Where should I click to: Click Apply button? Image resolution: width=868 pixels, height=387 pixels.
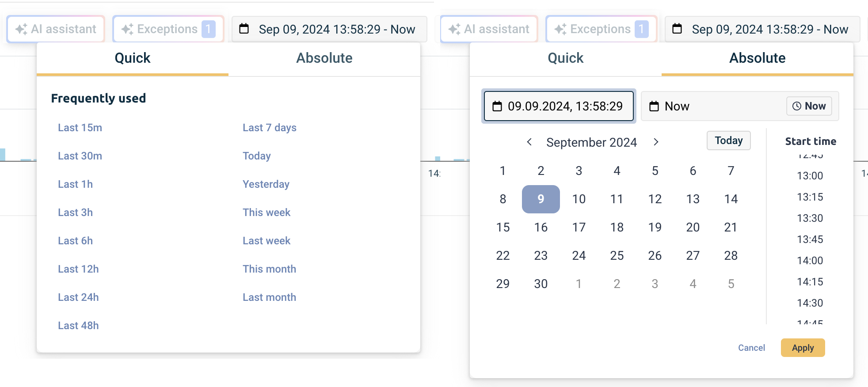pyautogui.click(x=803, y=348)
